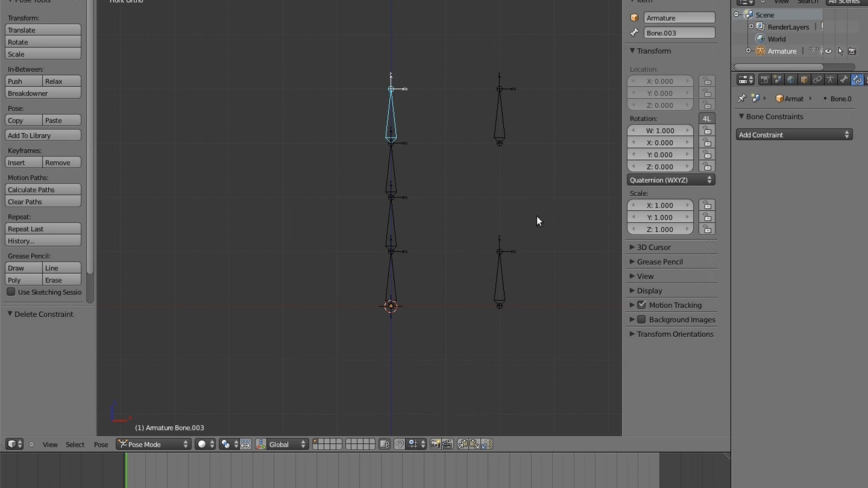Expand the Transform Orientations panel

coord(632,334)
